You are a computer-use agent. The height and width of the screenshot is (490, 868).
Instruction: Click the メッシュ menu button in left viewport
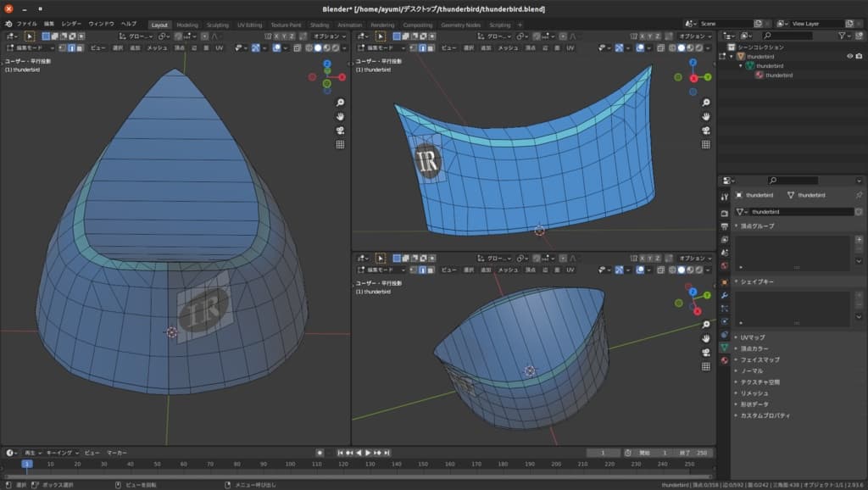[157, 48]
